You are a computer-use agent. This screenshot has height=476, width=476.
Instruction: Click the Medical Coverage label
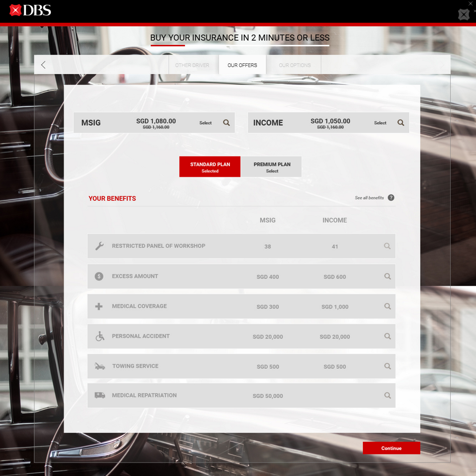[140, 307]
